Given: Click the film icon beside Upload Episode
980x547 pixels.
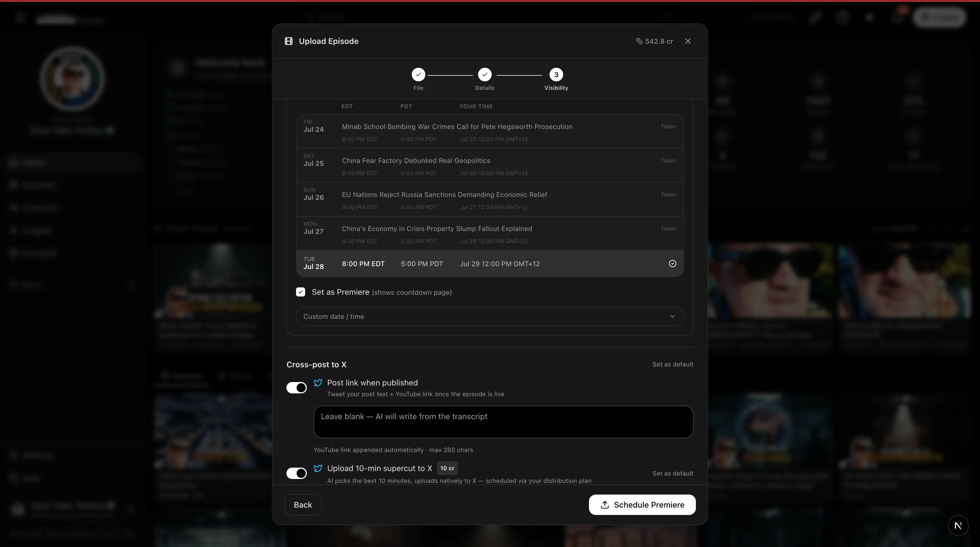Looking at the screenshot, I should pyautogui.click(x=289, y=41).
